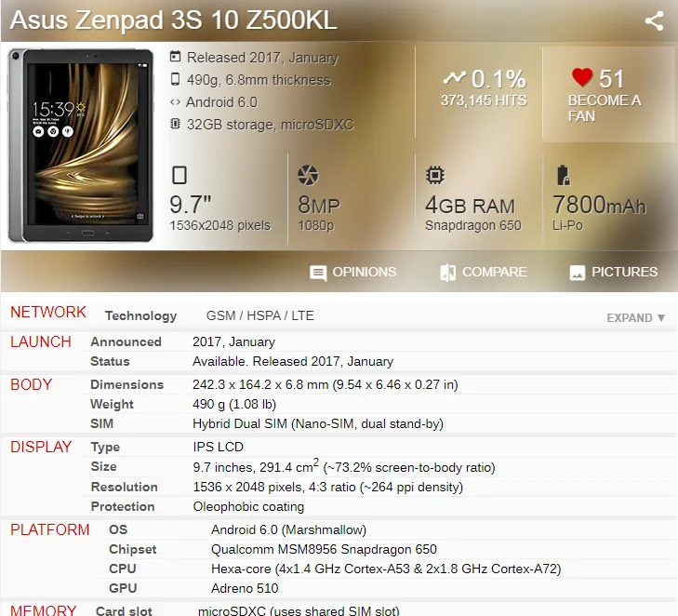
Task: Click the Zenpad tablet product image
Action: click(80, 145)
